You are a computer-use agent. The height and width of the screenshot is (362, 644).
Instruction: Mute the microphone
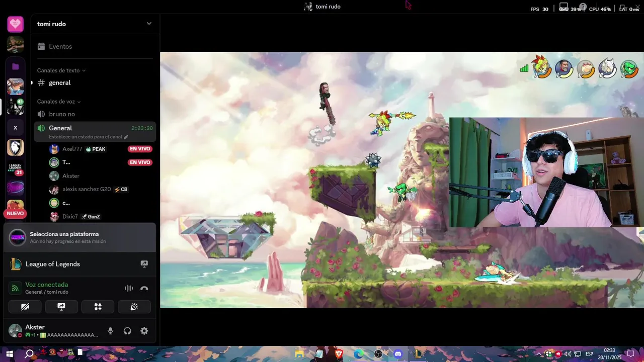pyautogui.click(x=111, y=331)
